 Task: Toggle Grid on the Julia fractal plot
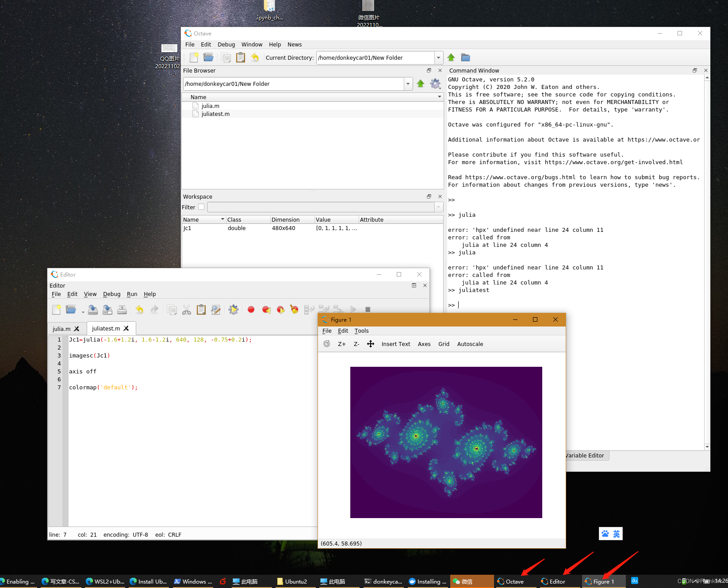click(x=444, y=344)
